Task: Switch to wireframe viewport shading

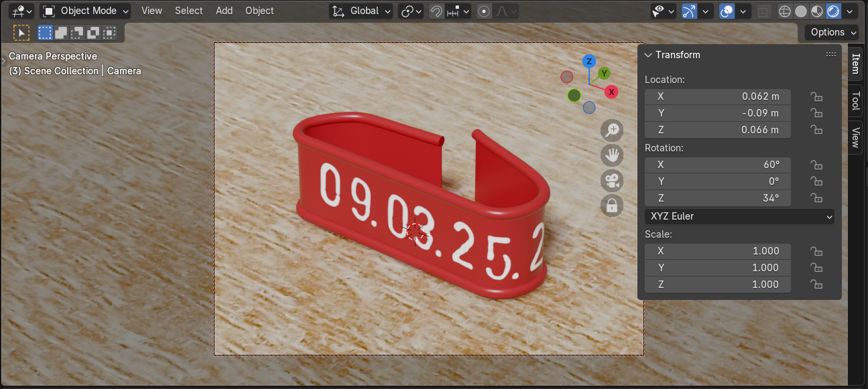Action: pos(785,11)
